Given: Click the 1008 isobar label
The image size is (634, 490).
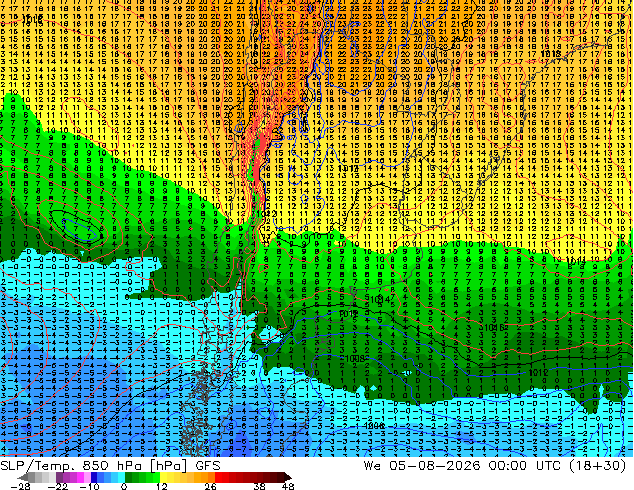Looking at the screenshot, I should tap(355, 359).
